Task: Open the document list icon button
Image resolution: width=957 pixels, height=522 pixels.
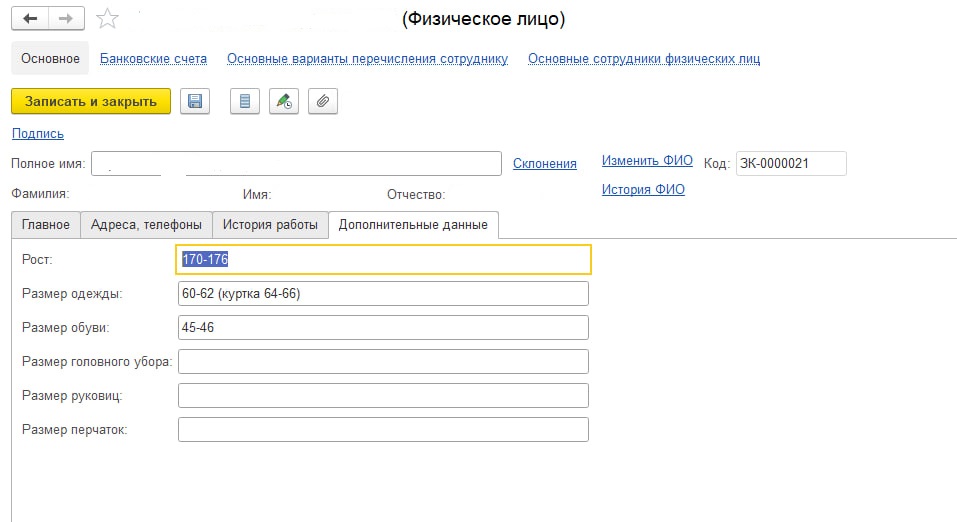Action: pyautogui.click(x=245, y=101)
